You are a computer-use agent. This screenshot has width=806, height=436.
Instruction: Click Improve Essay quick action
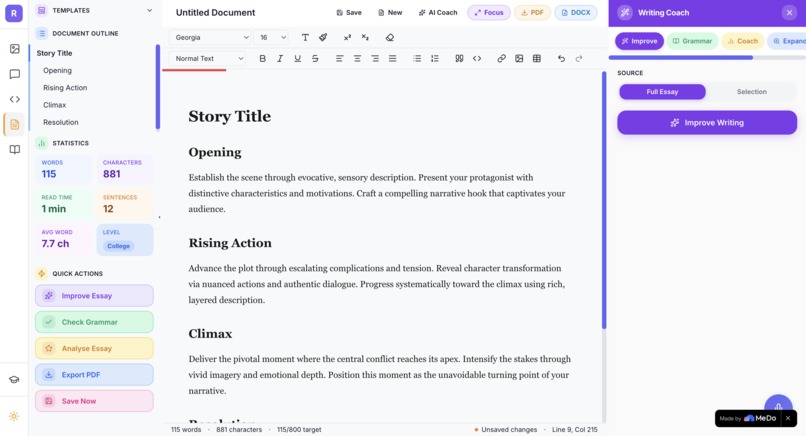tap(95, 296)
